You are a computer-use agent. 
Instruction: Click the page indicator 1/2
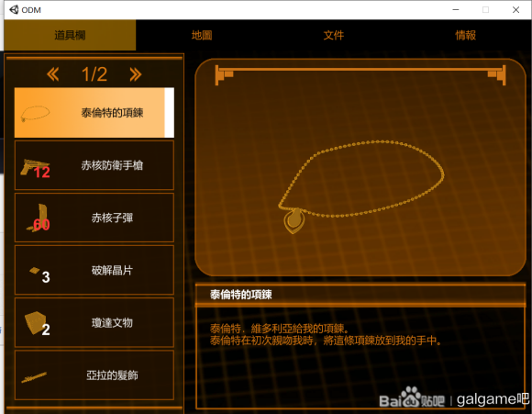94,74
